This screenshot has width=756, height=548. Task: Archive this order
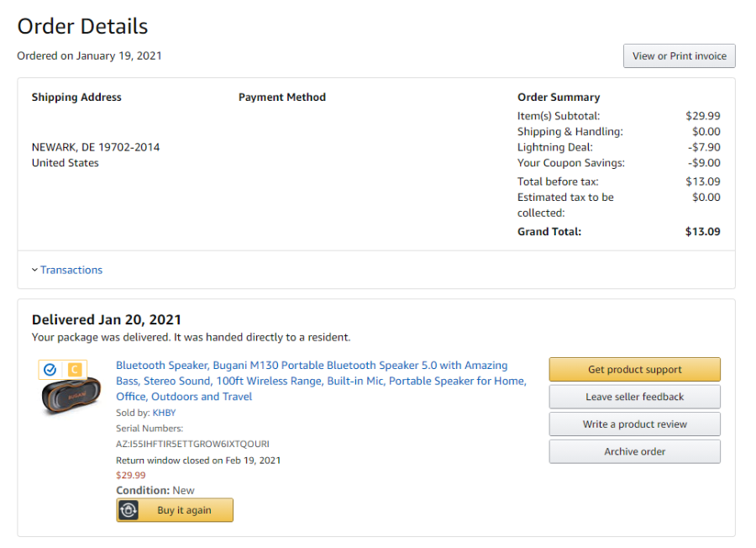(x=634, y=451)
